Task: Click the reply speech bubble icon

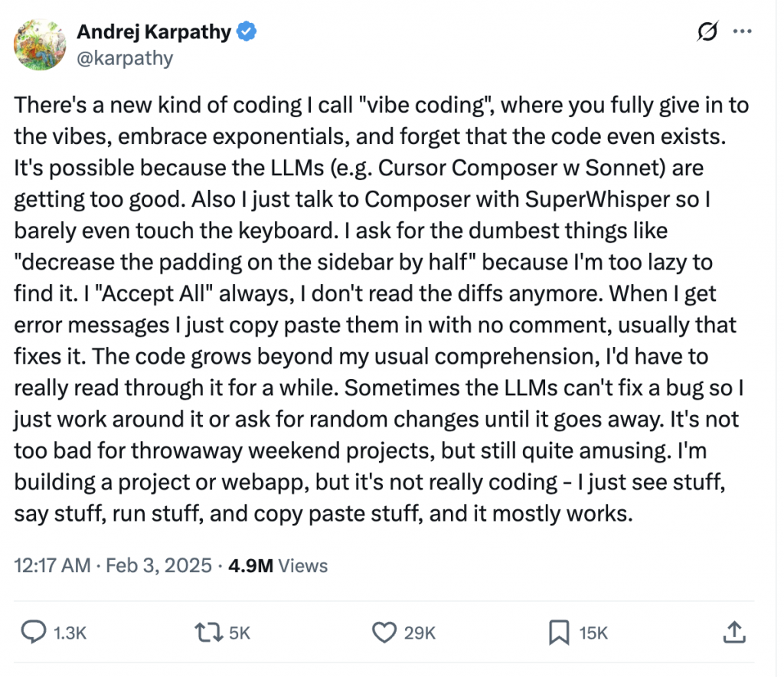Action: pyautogui.click(x=33, y=633)
